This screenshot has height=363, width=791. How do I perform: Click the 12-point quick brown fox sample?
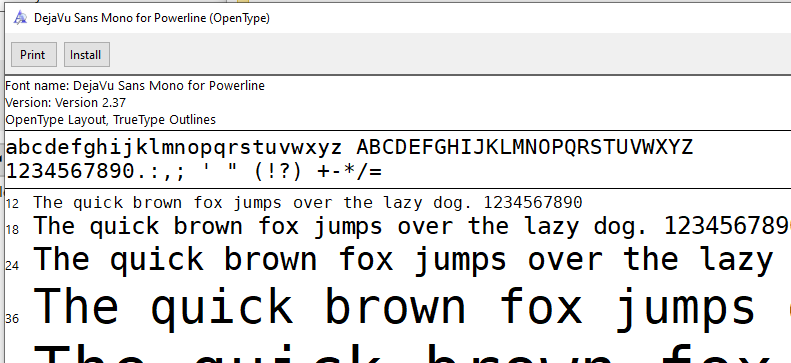[308, 203]
